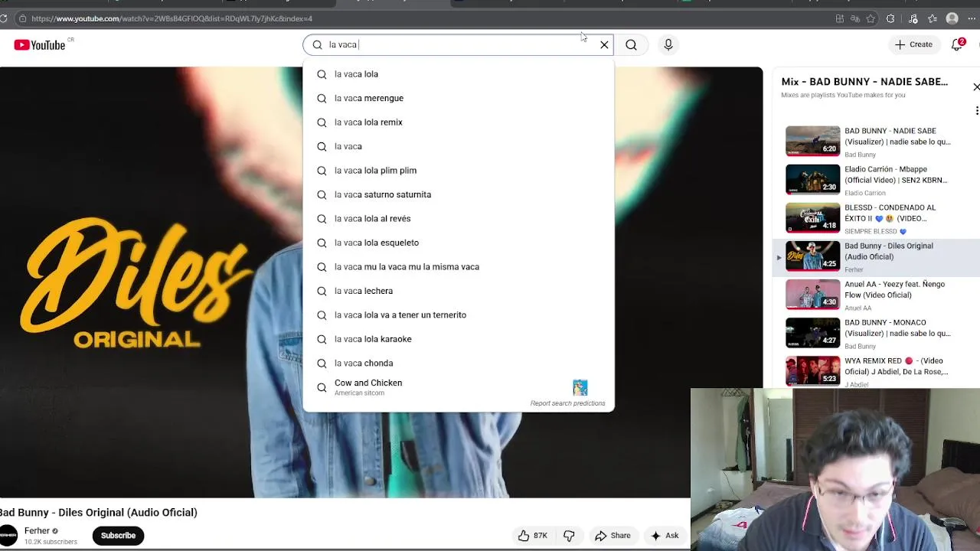Screen dimensions: 980x551
Task: Start voice search with the microphone
Action: click(668, 45)
